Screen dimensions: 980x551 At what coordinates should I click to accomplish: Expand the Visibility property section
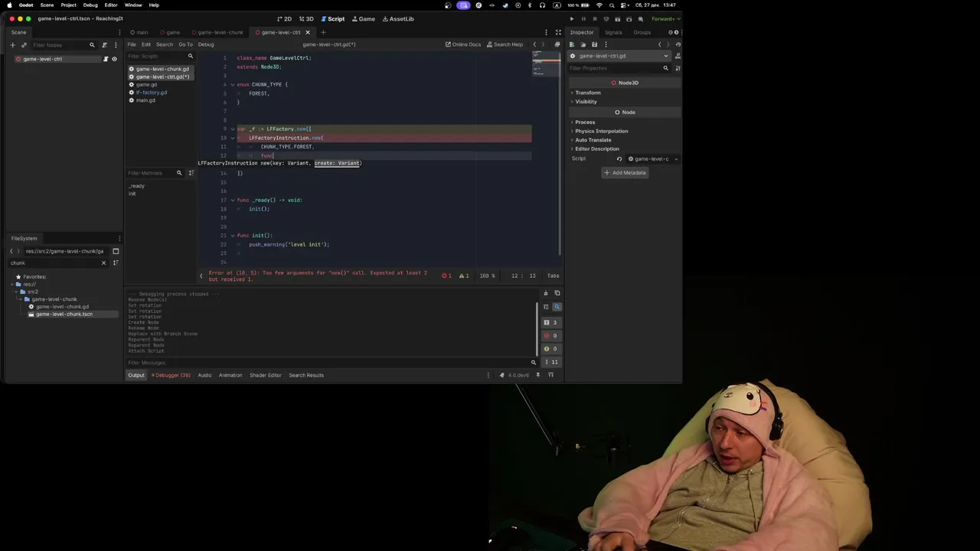click(586, 102)
